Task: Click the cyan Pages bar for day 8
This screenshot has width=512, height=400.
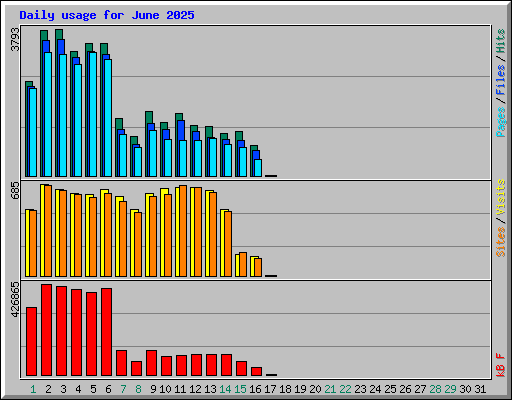Action: pos(138,162)
